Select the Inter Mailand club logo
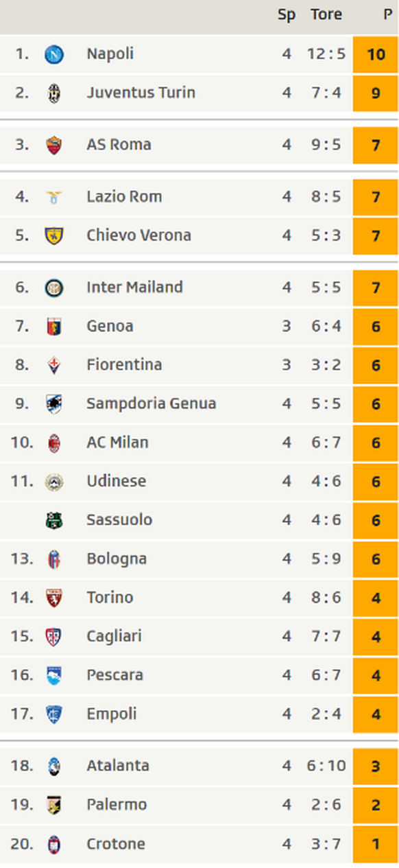The height and width of the screenshot is (868, 399). point(54,288)
